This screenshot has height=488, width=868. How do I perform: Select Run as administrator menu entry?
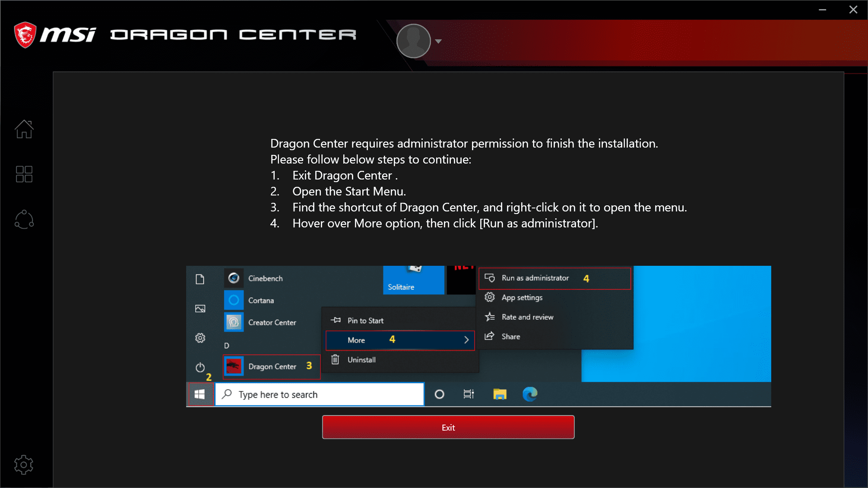coord(535,278)
